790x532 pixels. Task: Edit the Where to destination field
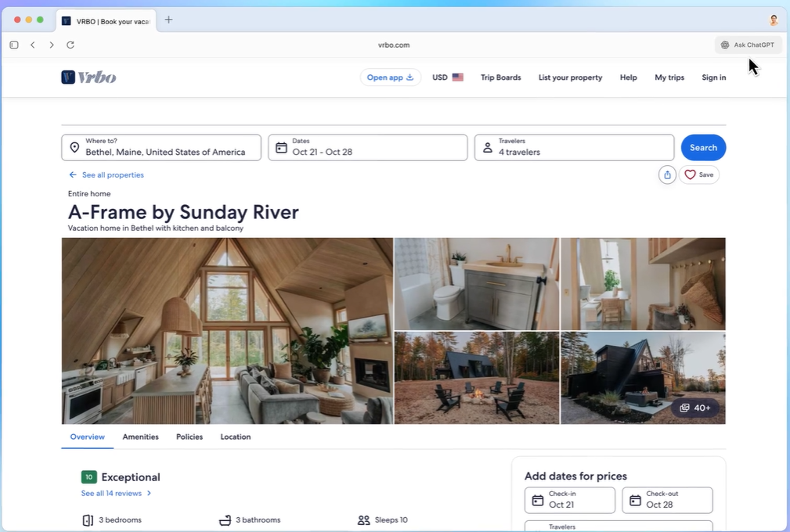161,147
